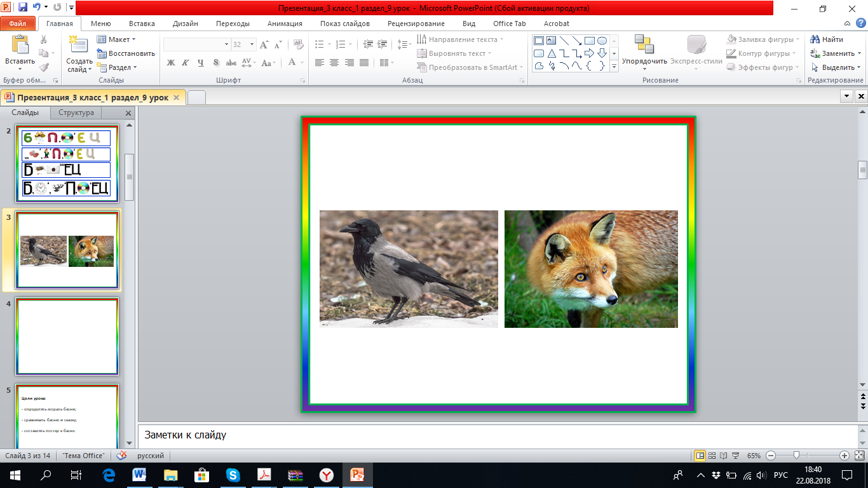Click the zoom slider handle
This screenshot has height=488, width=868.
[x=796, y=456]
